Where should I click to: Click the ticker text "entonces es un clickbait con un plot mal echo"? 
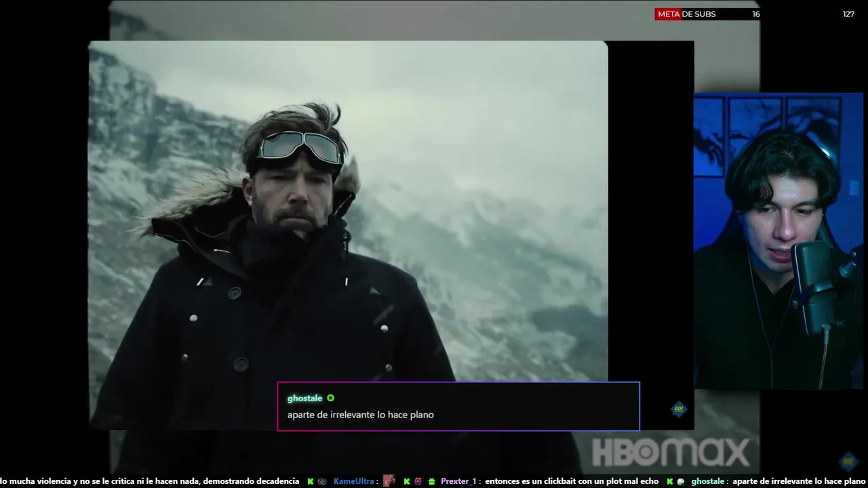coord(572,481)
